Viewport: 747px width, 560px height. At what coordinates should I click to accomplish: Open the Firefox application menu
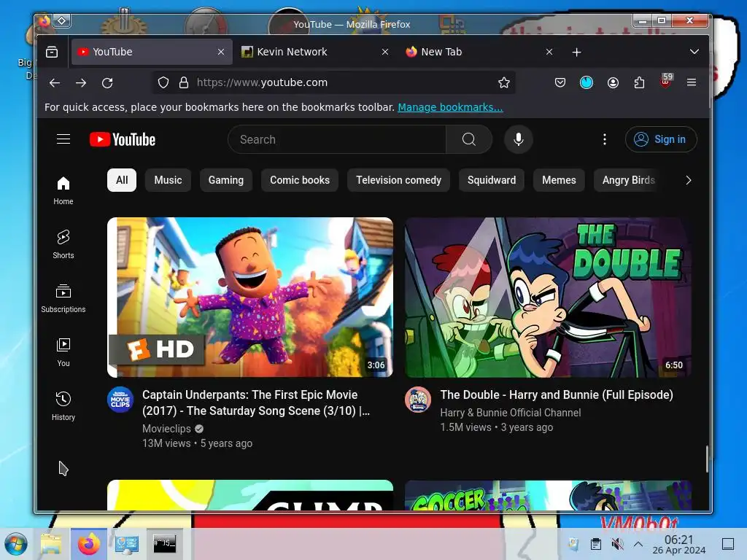[692, 83]
